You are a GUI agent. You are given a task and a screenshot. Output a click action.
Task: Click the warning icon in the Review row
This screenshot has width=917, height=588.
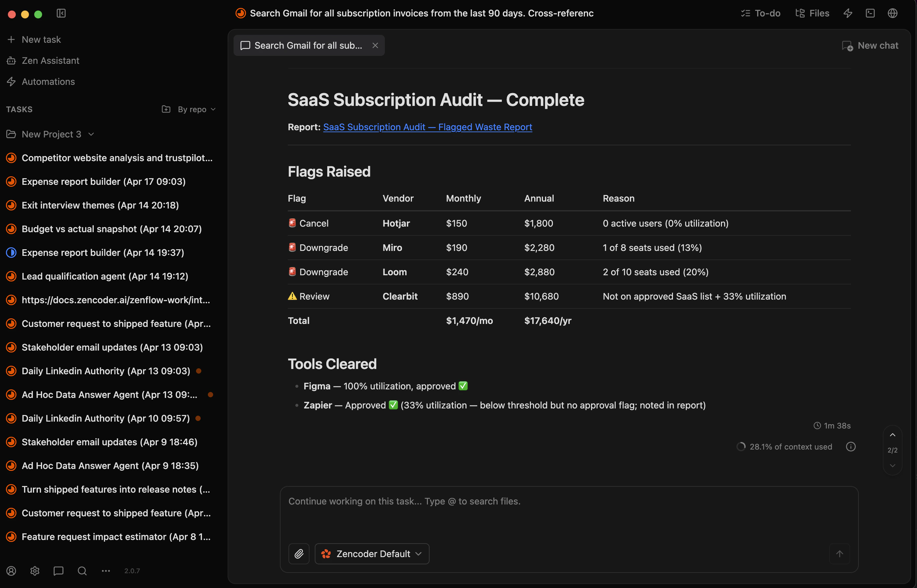pyautogui.click(x=292, y=296)
